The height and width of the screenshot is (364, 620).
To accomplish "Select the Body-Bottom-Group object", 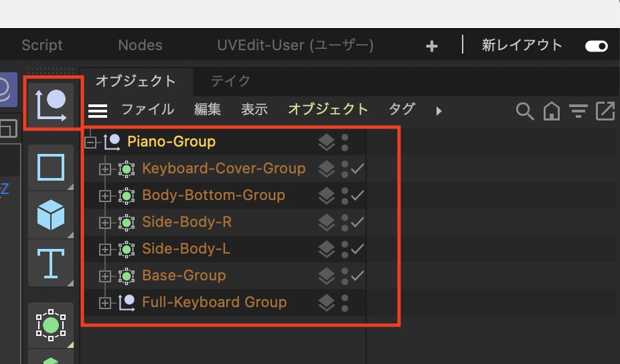I will point(213,195).
